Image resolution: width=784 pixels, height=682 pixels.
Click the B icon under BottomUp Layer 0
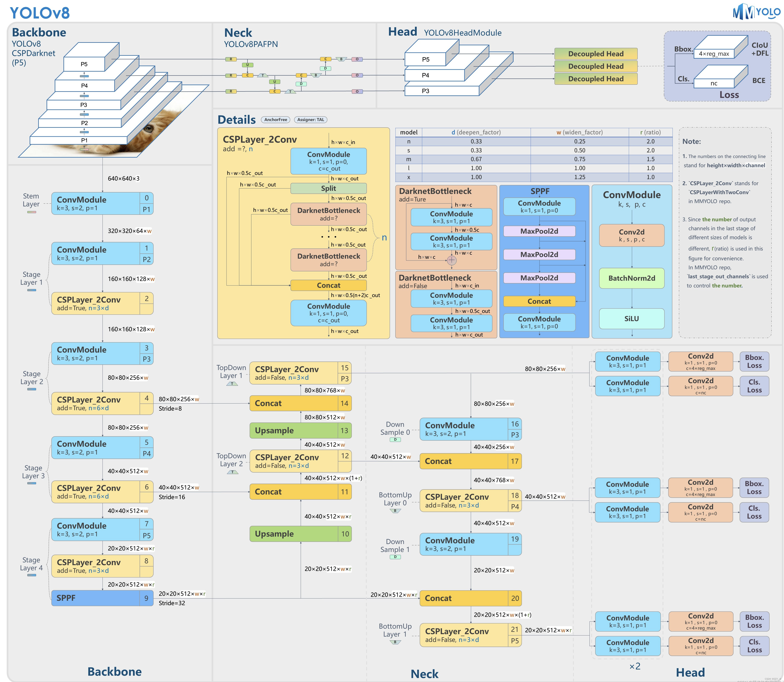pyautogui.click(x=395, y=511)
